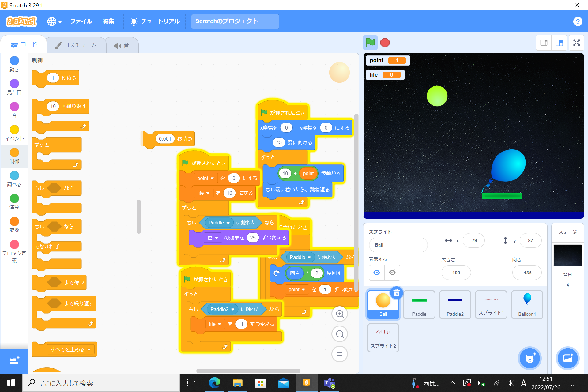Switch to the コスチューム tab

[x=76, y=45]
